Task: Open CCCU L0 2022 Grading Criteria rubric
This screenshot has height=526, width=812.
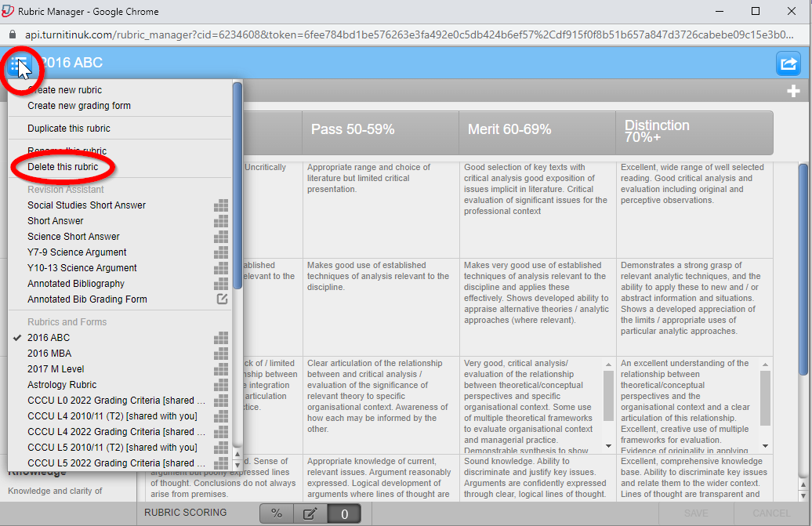Action: coord(117,401)
